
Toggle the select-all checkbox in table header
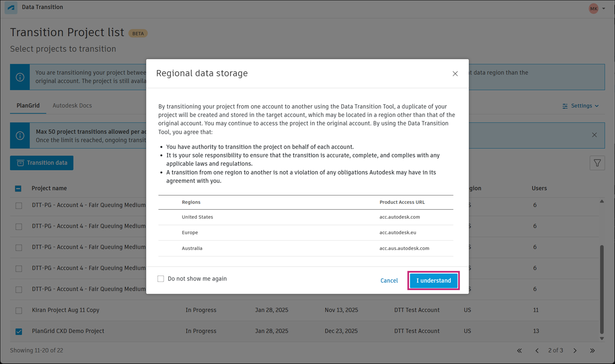coord(18,189)
